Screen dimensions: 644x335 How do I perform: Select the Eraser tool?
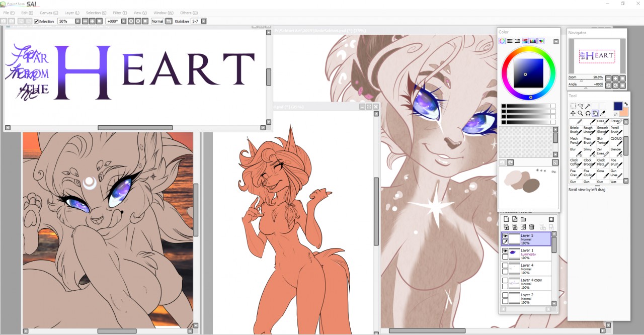(x=617, y=121)
